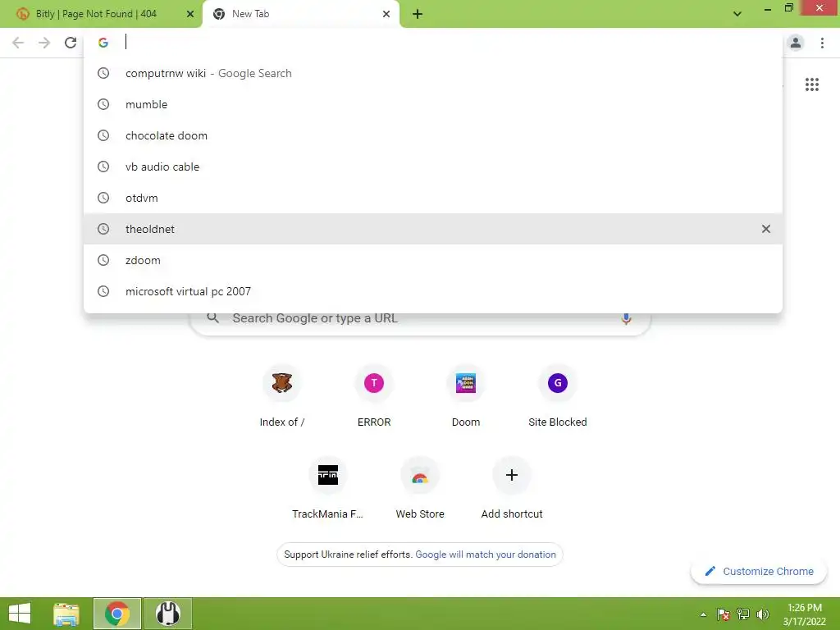This screenshot has width=840, height=630.
Task: Open the Windows Start button
Action: pos(20,614)
